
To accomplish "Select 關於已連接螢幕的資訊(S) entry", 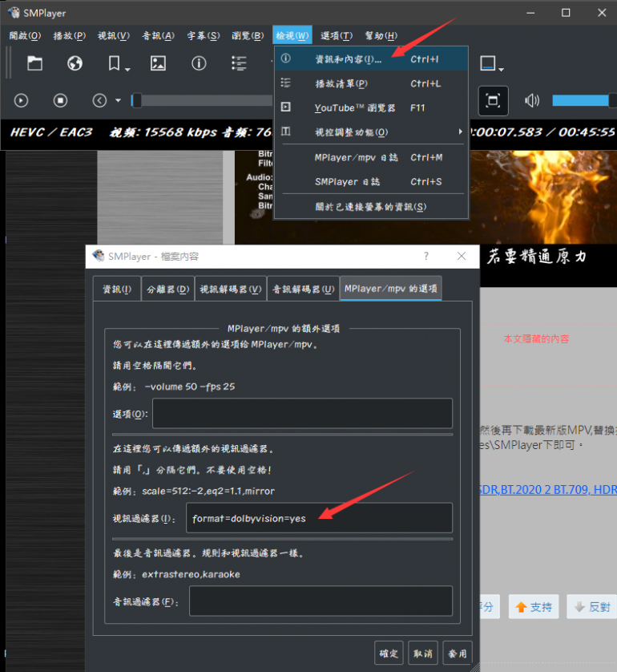I will (371, 207).
